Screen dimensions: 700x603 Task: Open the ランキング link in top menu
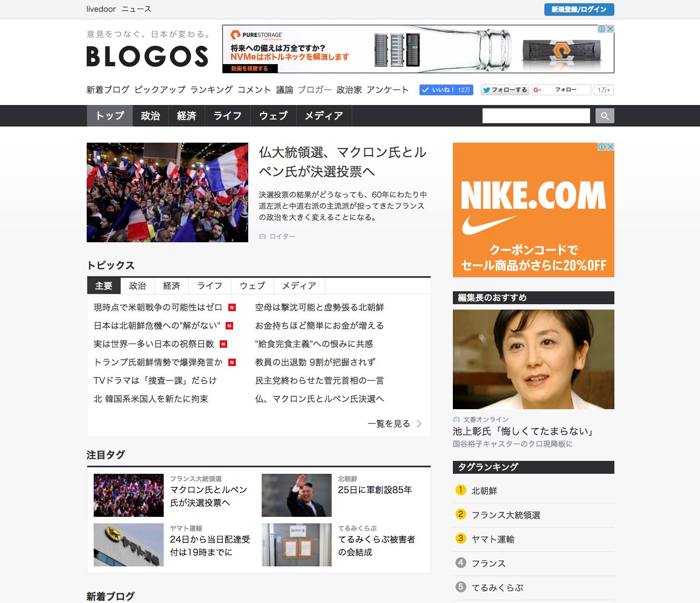(212, 90)
